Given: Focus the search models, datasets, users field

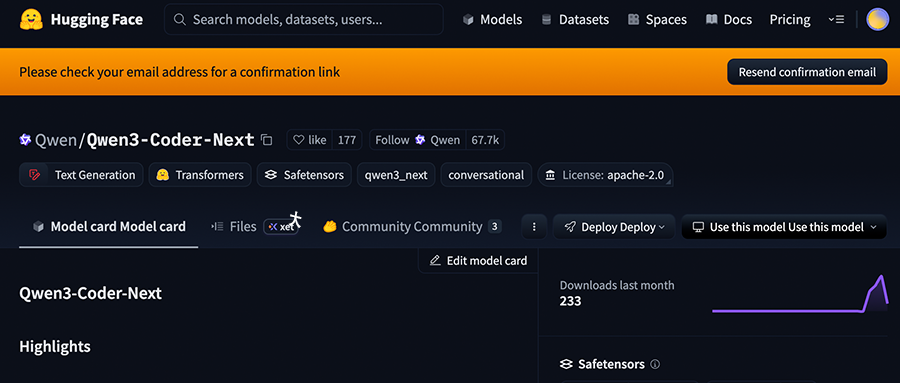Looking at the screenshot, I should pyautogui.click(x=304, y=20).
